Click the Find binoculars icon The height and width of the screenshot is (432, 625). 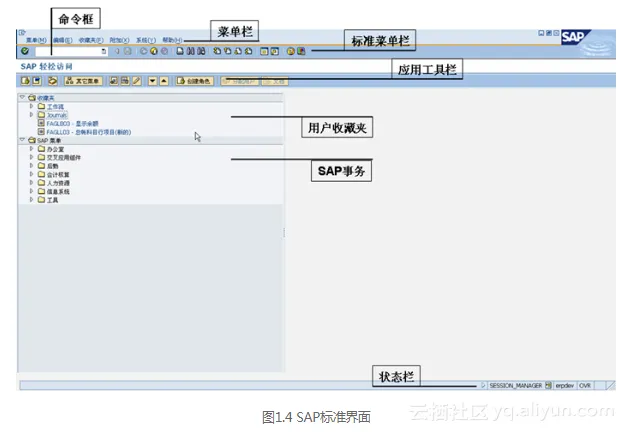coord(191,51)
